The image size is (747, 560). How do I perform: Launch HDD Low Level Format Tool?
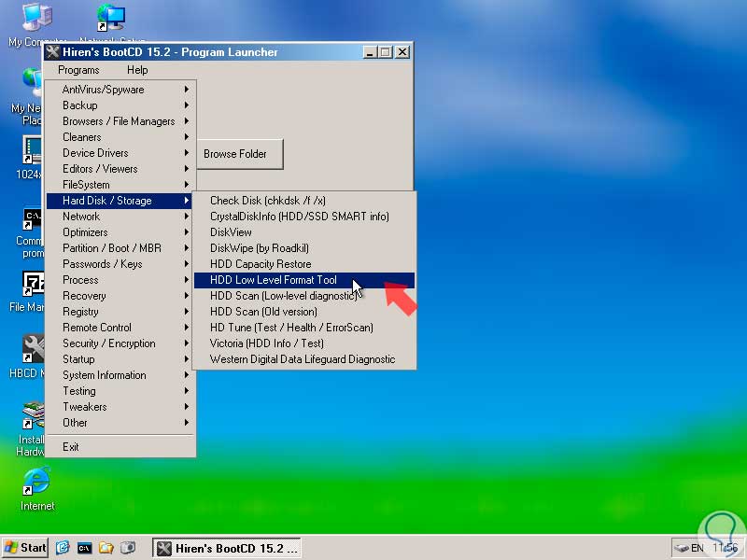pyautogui.click(x=304, y=280)
